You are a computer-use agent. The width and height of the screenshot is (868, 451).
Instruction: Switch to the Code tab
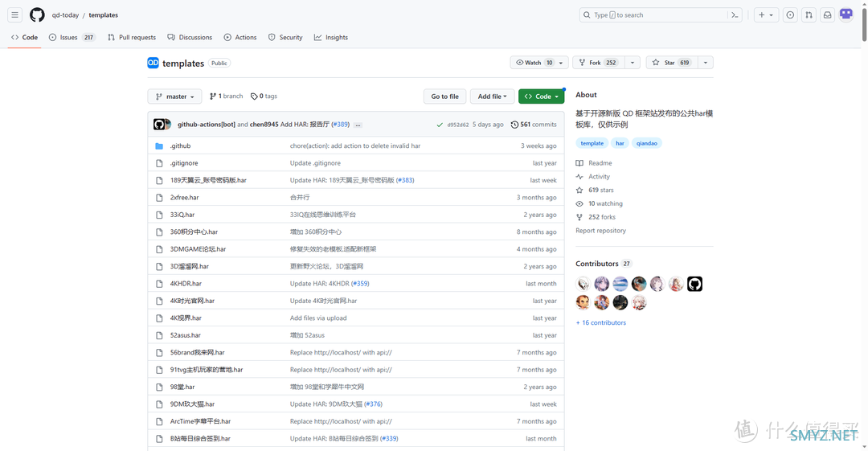coord(24,37)
